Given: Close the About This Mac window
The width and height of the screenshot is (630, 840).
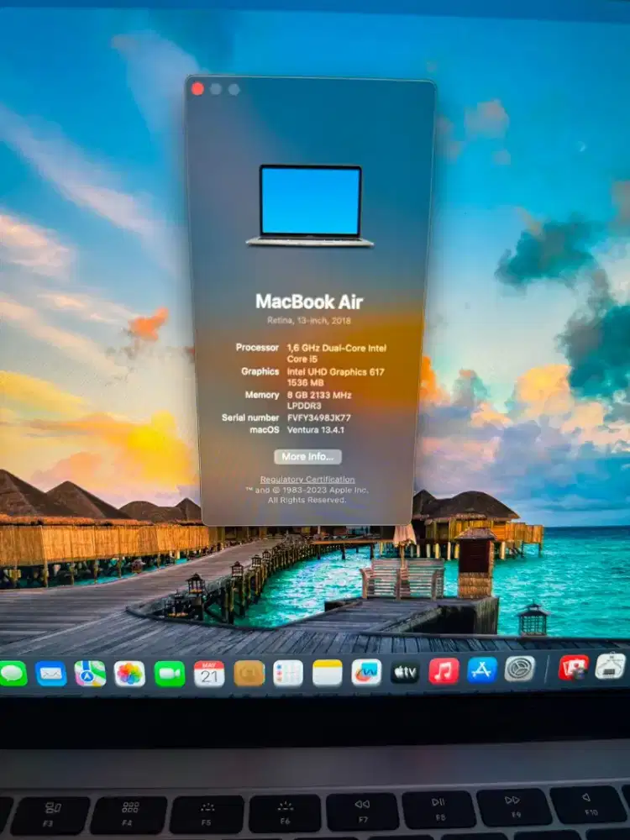Looking at the screenshot, I should [x=197, y=89].
